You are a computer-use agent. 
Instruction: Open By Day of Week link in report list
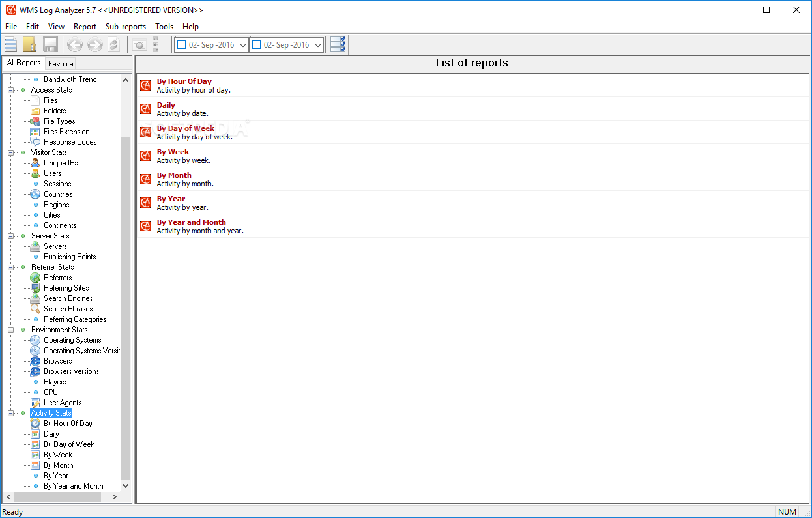click(186, 128)
